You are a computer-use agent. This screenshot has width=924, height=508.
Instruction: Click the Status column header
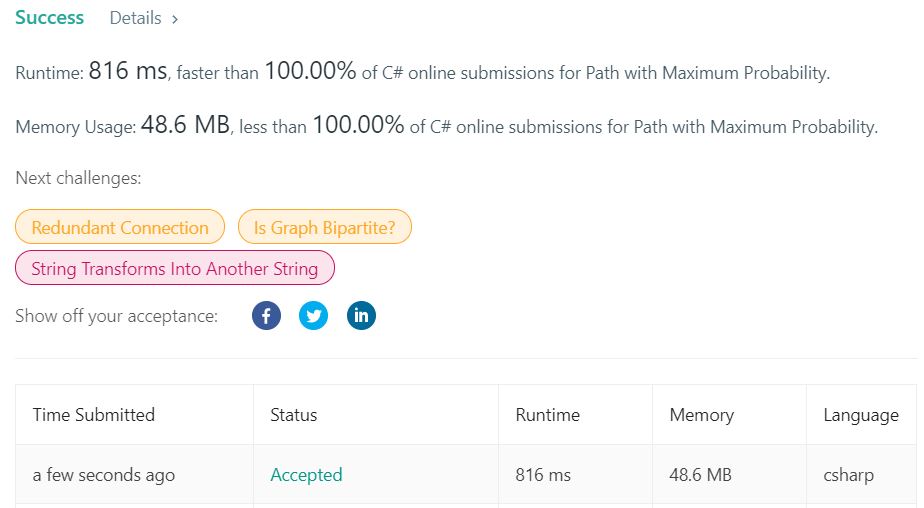click(x=293, y=415)
